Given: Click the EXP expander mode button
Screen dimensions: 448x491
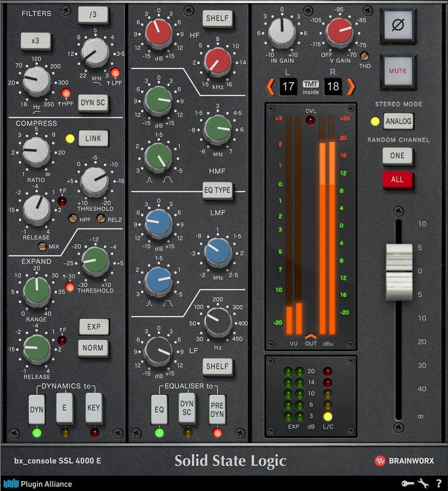Looking at the screenshot, I should (94, 327).
